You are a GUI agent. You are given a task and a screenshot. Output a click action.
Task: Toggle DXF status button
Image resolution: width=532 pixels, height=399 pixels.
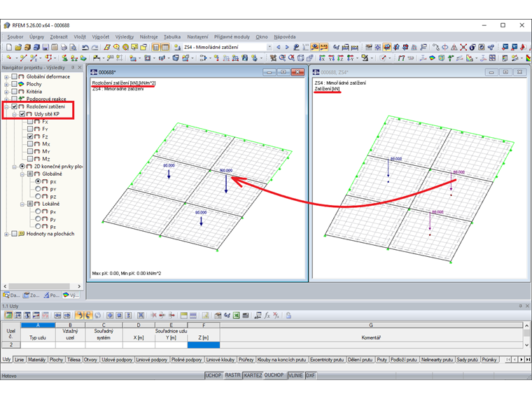pos(310,375)
